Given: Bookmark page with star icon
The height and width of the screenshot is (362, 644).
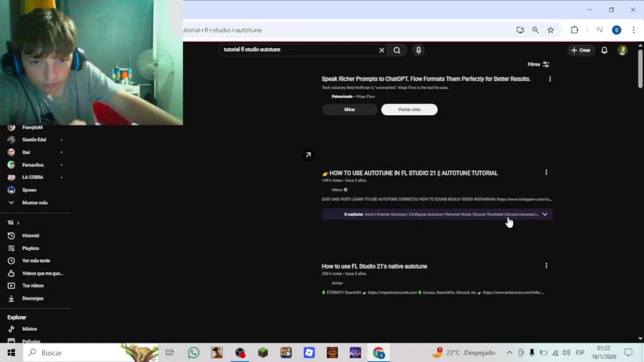Looking at the screenshot, I should (x=551, y=30).
